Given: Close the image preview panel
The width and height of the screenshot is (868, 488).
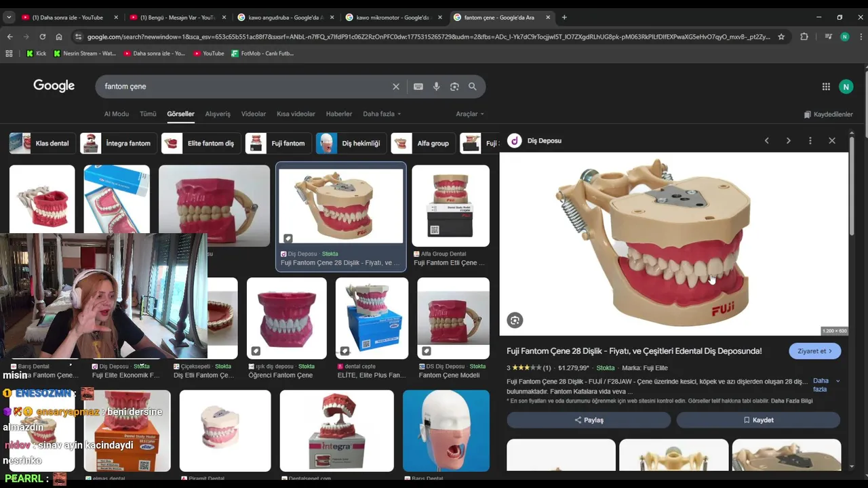Looking at the screenshot, I should (x=832, y=141).
